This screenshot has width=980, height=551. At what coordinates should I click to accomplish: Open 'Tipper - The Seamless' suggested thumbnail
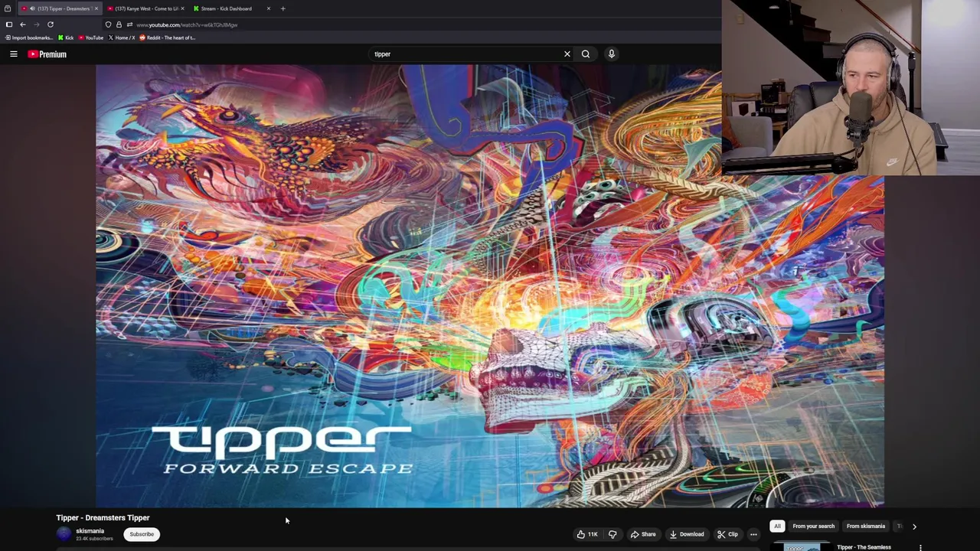[801, 547]
